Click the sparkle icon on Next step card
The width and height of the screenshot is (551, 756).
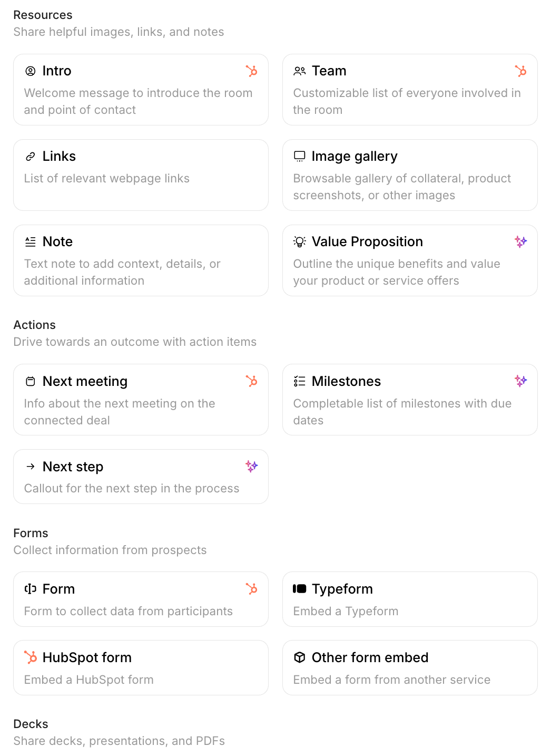coord(252,466)
